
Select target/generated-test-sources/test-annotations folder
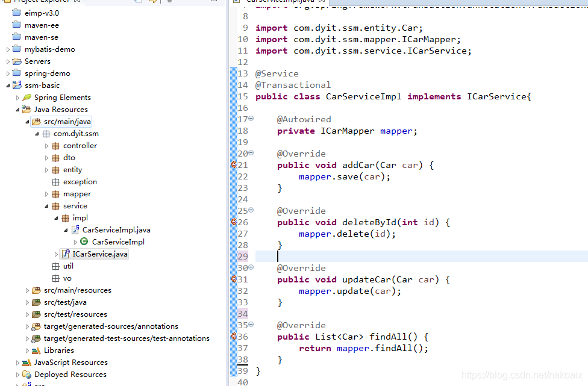tap(127, 338)
